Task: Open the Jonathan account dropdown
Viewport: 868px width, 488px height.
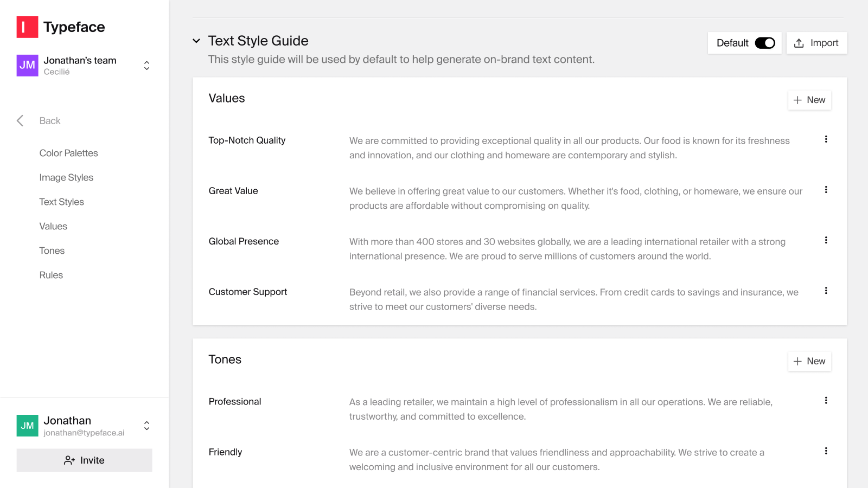Action: [146, 426]
